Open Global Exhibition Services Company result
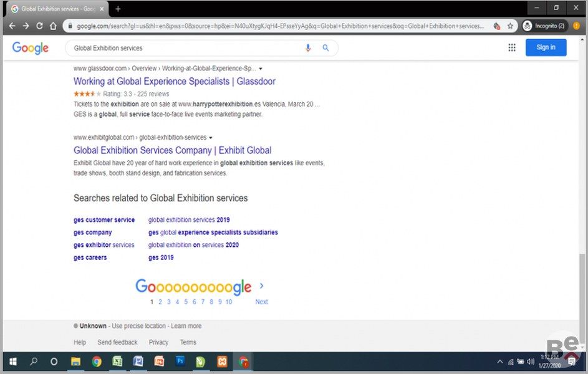Viewport: 588px width, 374px height. pos(172,150)
